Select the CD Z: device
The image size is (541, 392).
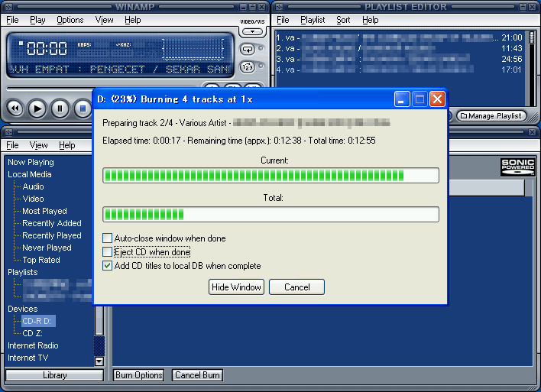(32, 333)
